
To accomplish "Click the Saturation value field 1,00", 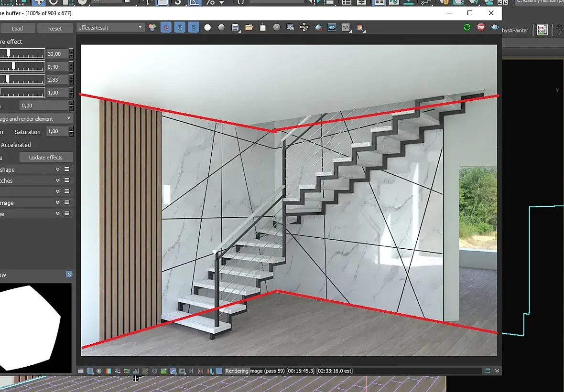I will (x=57, y=131).
